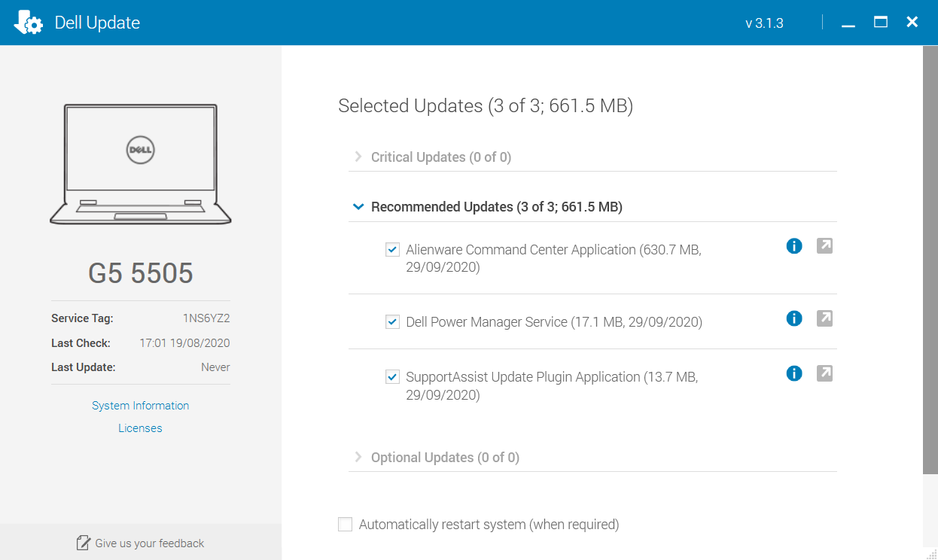
Task: Open external details for Alienware Command Center
Action: click(x=824, y=246)
